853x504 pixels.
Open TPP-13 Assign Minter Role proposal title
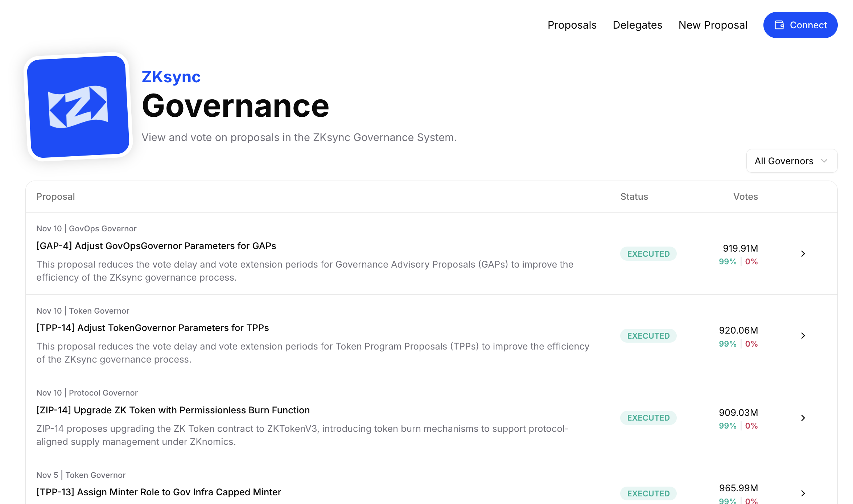tap(158, 492)
